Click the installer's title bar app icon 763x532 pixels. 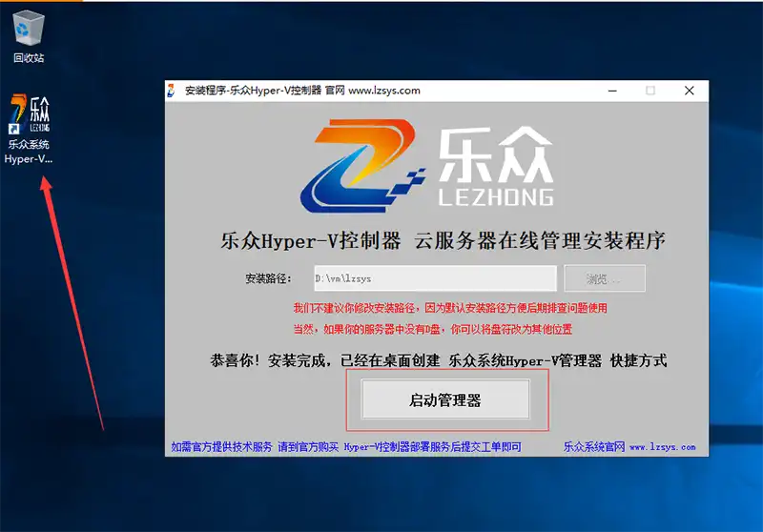pos(172,91)
